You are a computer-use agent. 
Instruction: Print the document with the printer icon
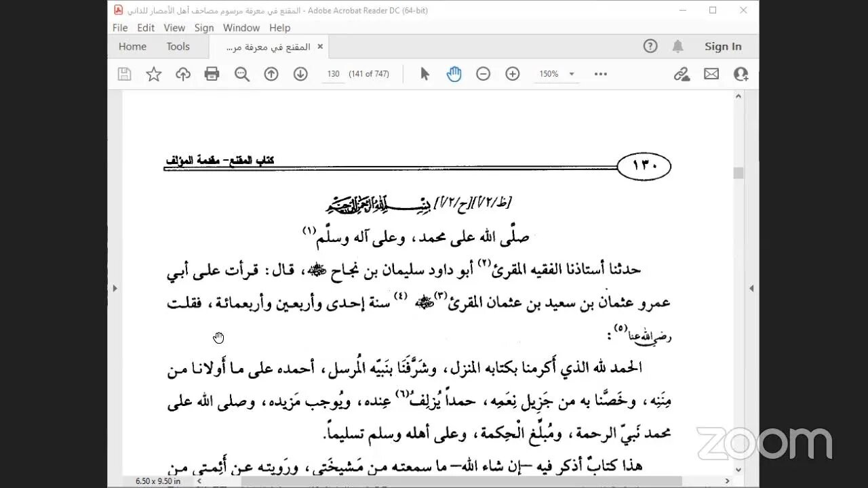tap(212, 74)
